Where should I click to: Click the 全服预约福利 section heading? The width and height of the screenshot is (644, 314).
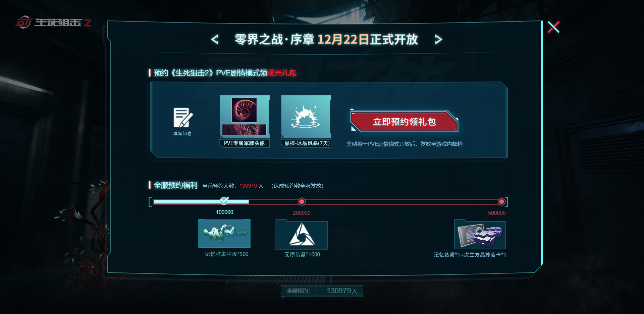click(175, 185)
